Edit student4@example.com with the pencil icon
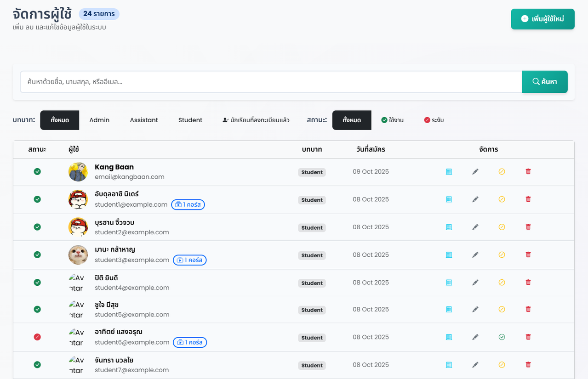The image size is (588, 379). [x=475, y=283]
